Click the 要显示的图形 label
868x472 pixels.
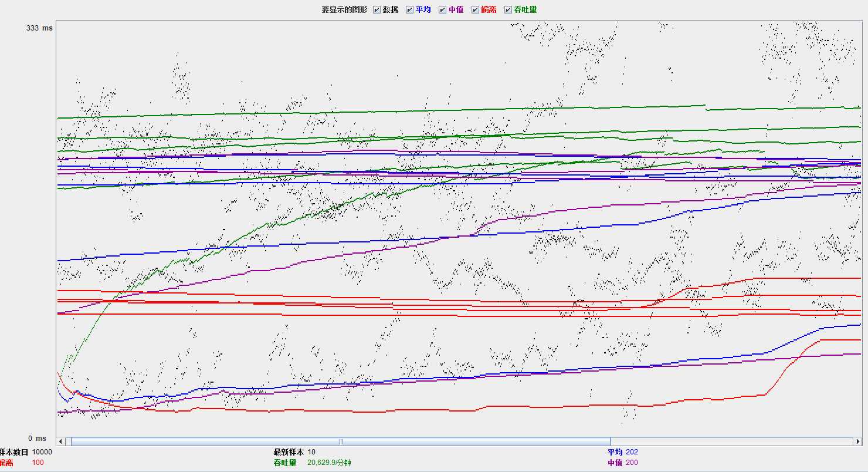pyautogui.click(x=344, y=9)
